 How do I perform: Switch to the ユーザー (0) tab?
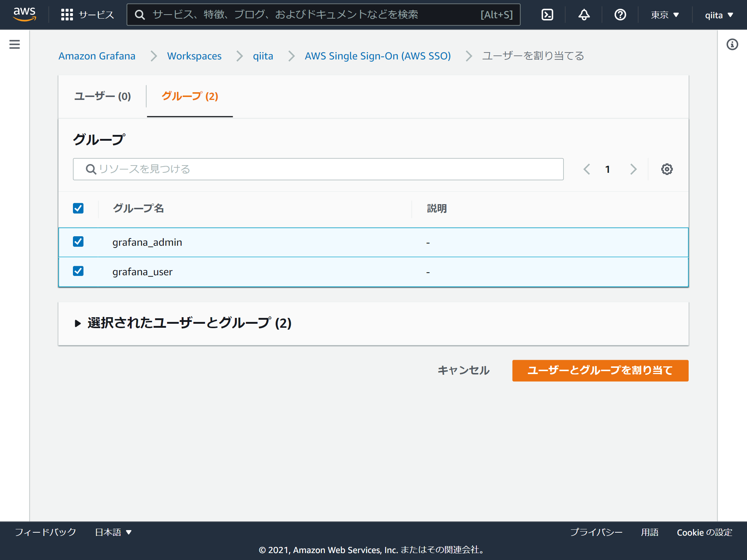click(x=102, y=96)
